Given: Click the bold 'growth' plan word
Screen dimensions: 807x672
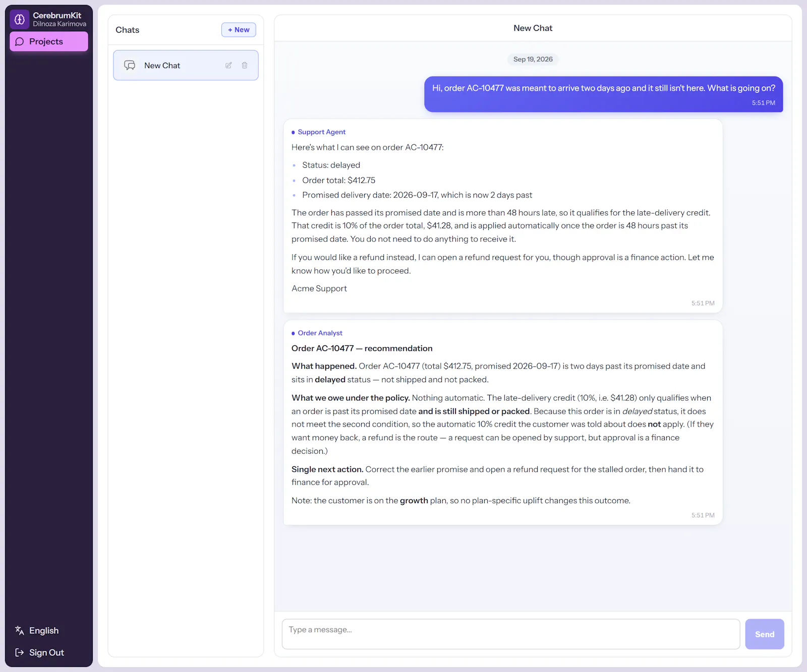Looking at the screenshot, I should pyautogui.click(x=414, y=501).
